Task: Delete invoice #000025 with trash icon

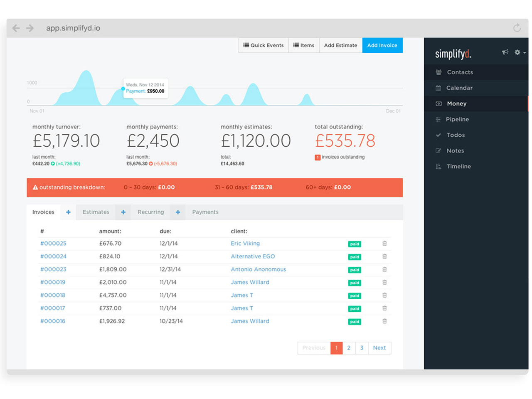Action: coord(384,244)
